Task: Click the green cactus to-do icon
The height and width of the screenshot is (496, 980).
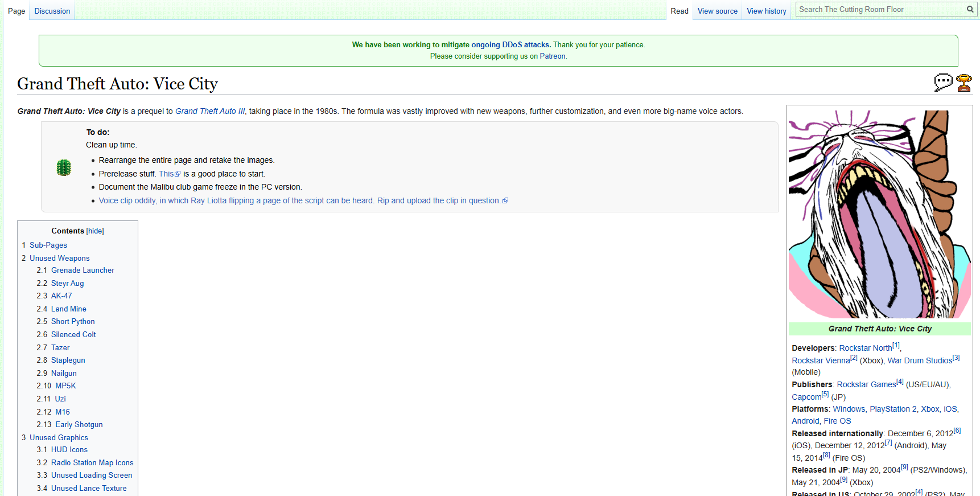Action: tap(64, 167)
